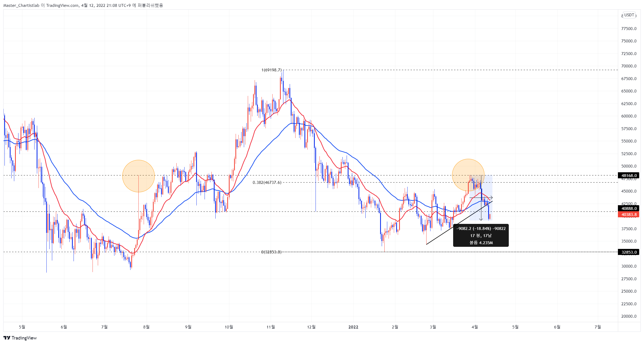Click the 17 봉, 17날 bar count text
Viewport: 644px width, 344px height.
(481, 235)
